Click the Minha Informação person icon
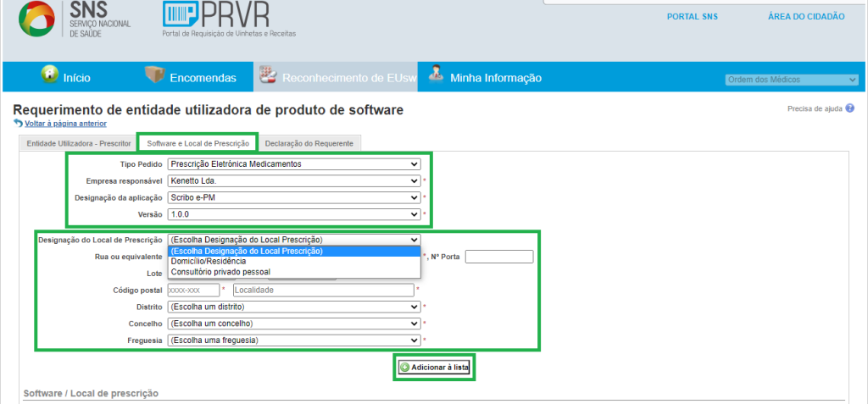 tap(436, 75)
